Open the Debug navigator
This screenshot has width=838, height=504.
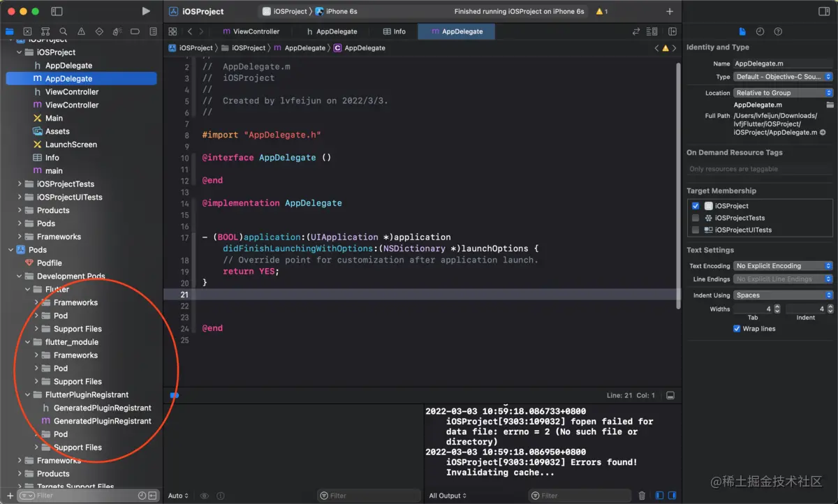(x=117, y=31)
